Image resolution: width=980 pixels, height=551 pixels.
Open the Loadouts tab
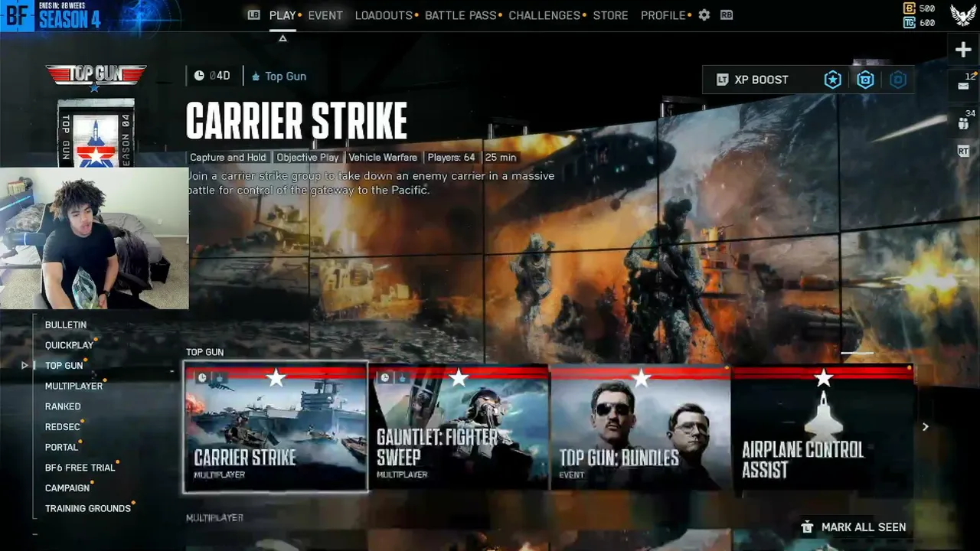tap(384, 15)
